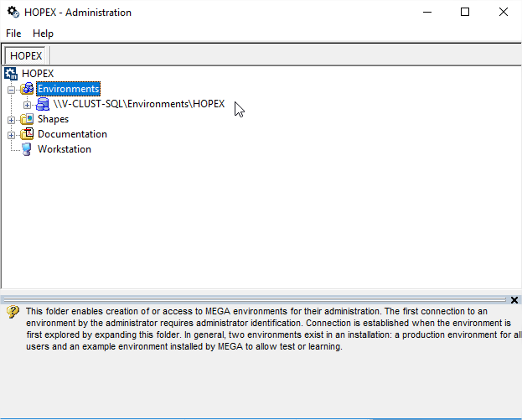Open the File menu
This screenshot has height=420, width=522.
[13, 34]
